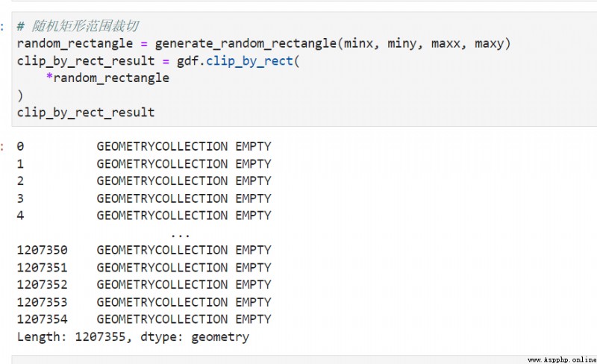Click the comment line in the code cell
597x364 pixels.
coord(78,26)
